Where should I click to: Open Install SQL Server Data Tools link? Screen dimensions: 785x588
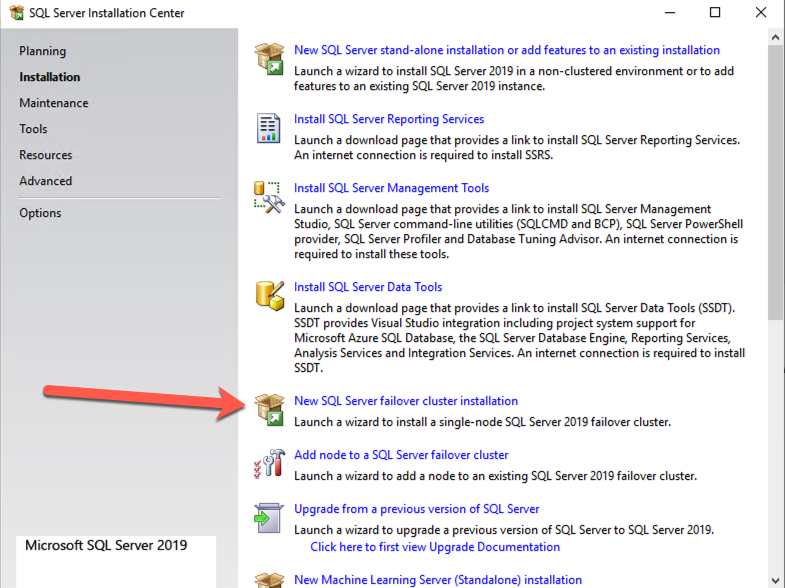pyautogui.click(x=368, y=287)
